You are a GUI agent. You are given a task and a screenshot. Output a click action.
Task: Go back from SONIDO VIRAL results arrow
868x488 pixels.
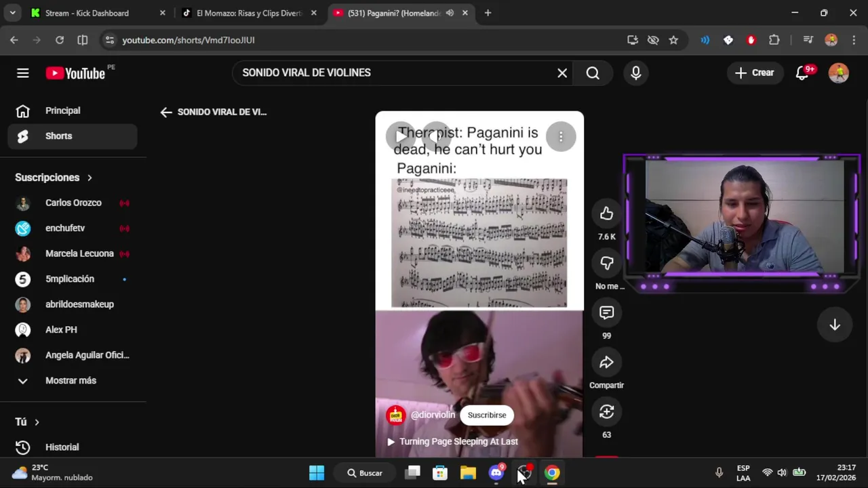(166, 113)
